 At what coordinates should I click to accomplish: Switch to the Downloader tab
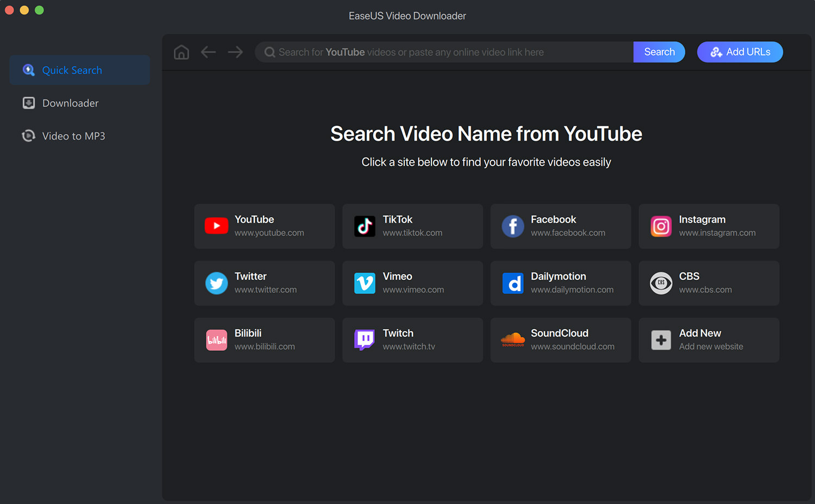[x=80, y=103]
